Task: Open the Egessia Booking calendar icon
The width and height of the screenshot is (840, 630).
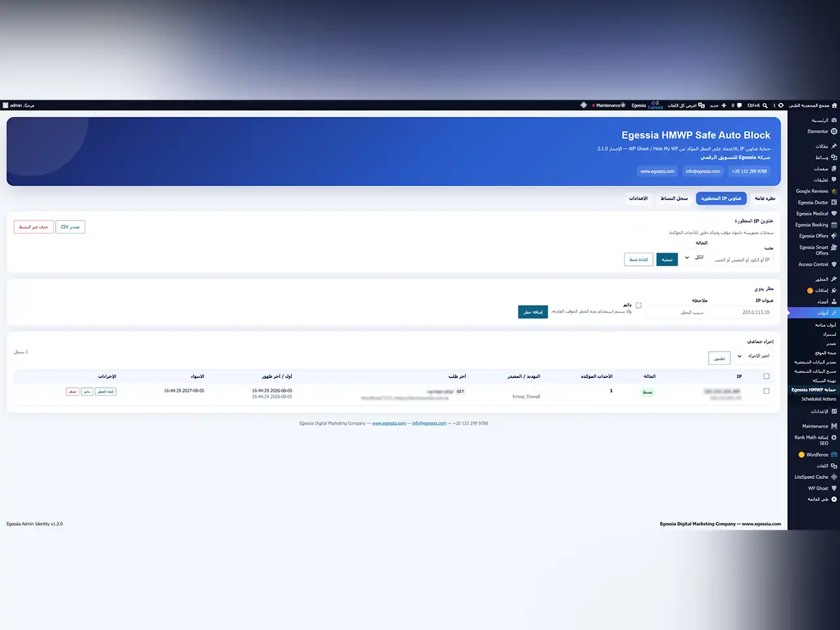Action: click(x=834, y=224)
